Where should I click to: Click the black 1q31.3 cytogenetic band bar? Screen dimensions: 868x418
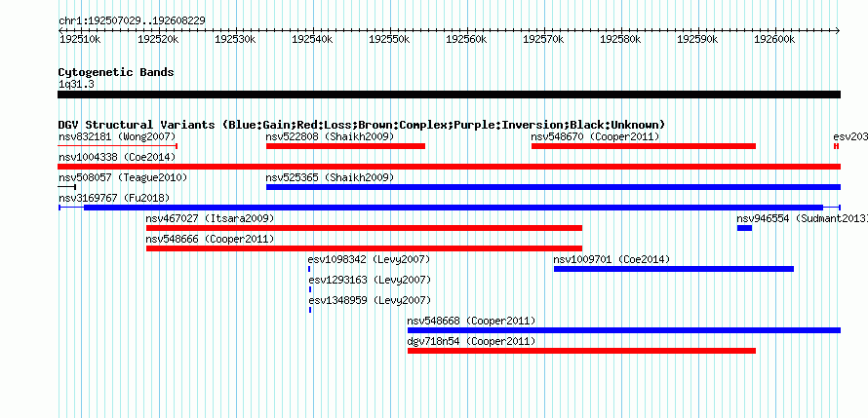pos(449,95)
